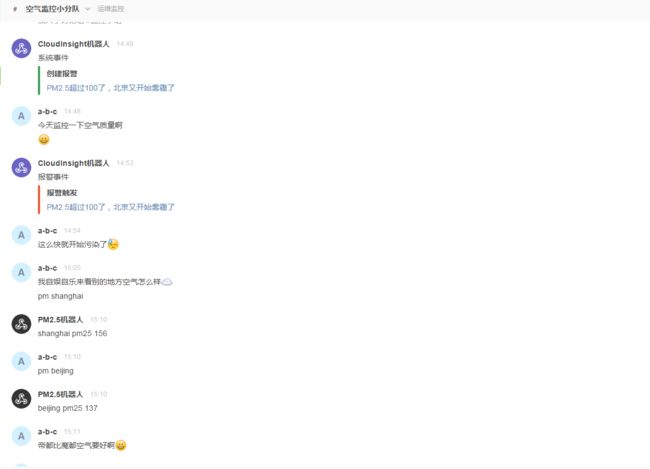Click the cloud emoji after 空气怎么样
Screen dimensions: 650x469
pos(167,282)
